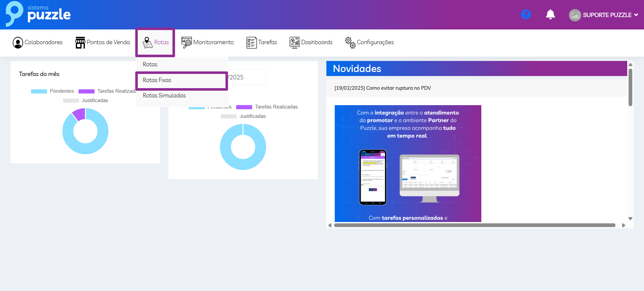Select Rotas Simuladas from the submenu
This screenshot has height=291, width=644.
coord(164,95)
